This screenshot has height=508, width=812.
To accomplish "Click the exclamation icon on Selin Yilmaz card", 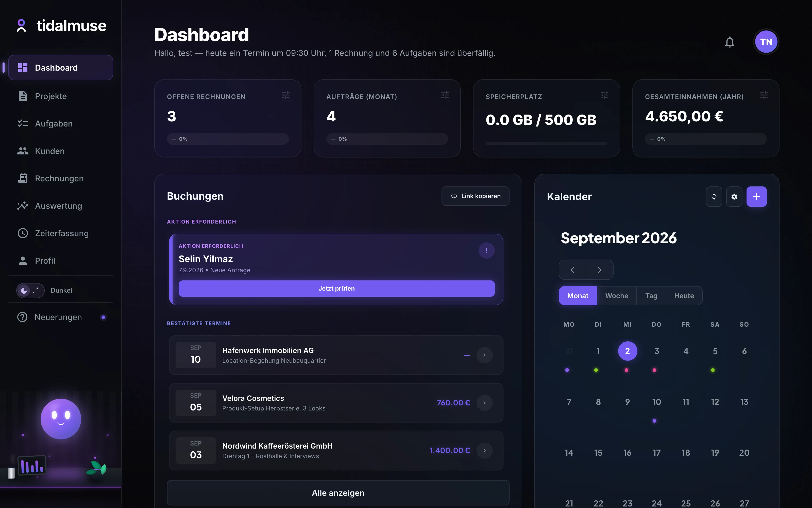I will pyautogui.click(x=486, y=250).
